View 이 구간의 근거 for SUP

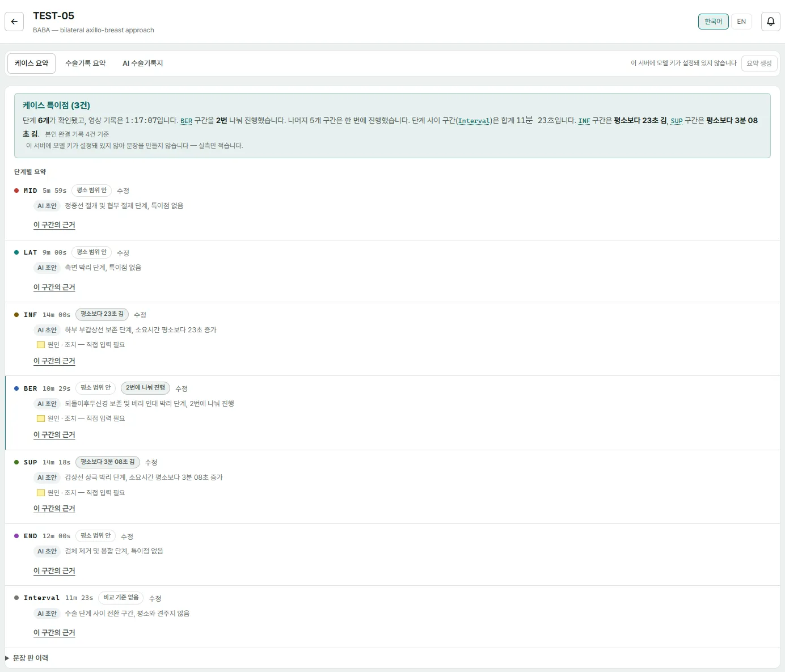point(54,509)
